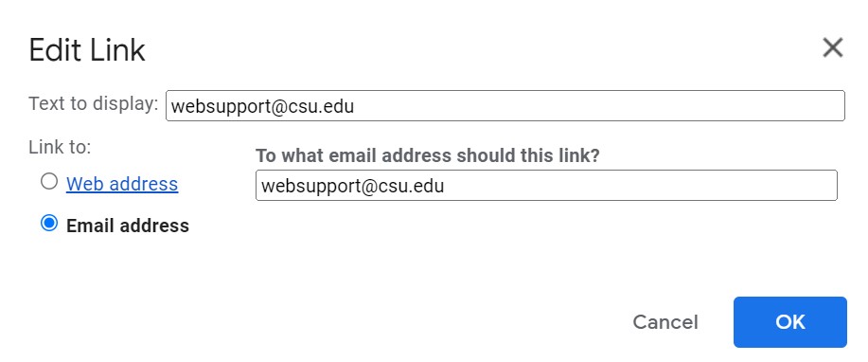Dismiss the dialog using Cancel
This screenshot has width=868, height=362.
pos(664,322)
